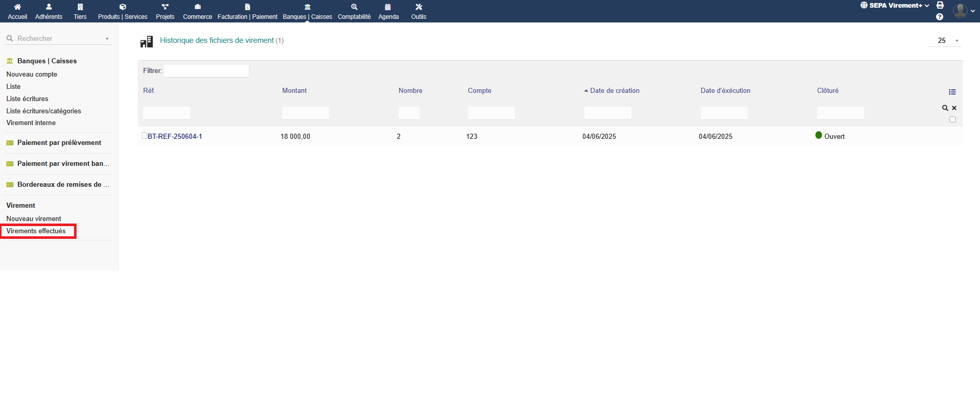Open the rows-per-page dropdown showing 25
Image resolution: width=980 pixels, height=394 pixels.
click(x=945, y=40)
